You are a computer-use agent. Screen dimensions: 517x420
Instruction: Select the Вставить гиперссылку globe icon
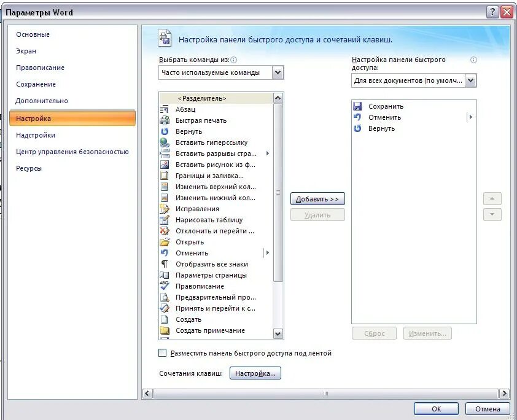pyautogui.click(x=164, y=142)
